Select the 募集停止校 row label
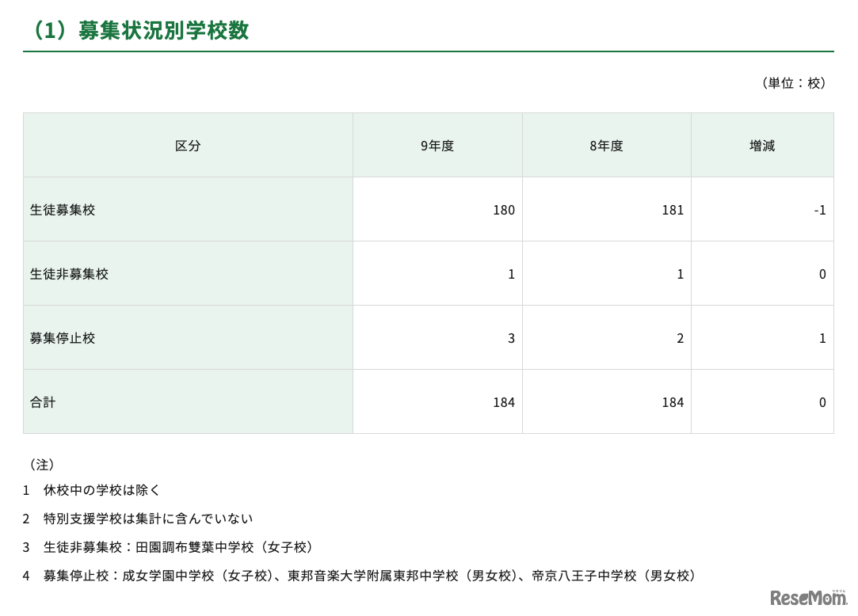The image size is (858, 616). tap(63, 338)
